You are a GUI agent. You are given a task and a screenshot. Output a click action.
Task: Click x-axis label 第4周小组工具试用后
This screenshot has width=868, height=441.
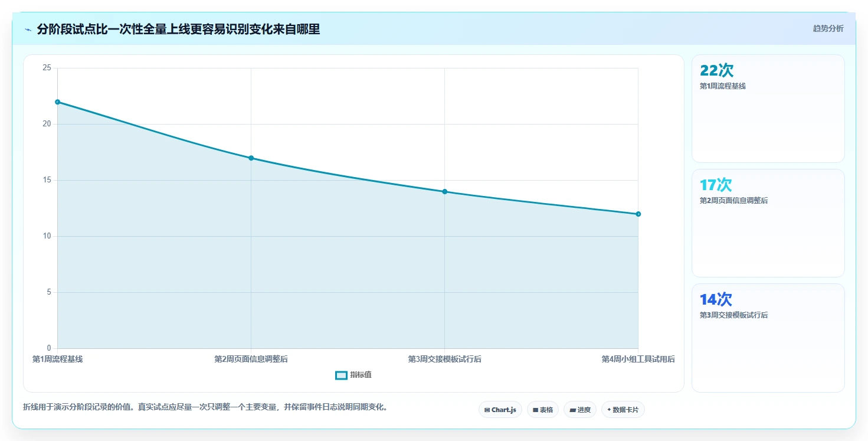coord(638,359)
